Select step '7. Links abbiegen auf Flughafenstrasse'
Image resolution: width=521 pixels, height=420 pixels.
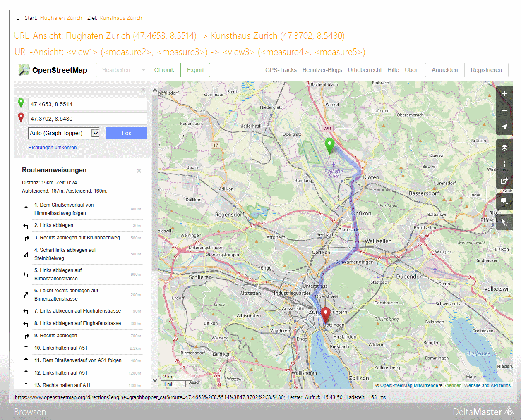(83, 311)
